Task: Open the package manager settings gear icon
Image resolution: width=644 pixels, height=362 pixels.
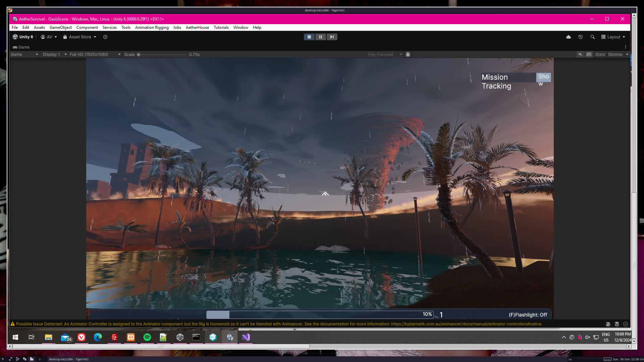Action: tap(105, 37)
